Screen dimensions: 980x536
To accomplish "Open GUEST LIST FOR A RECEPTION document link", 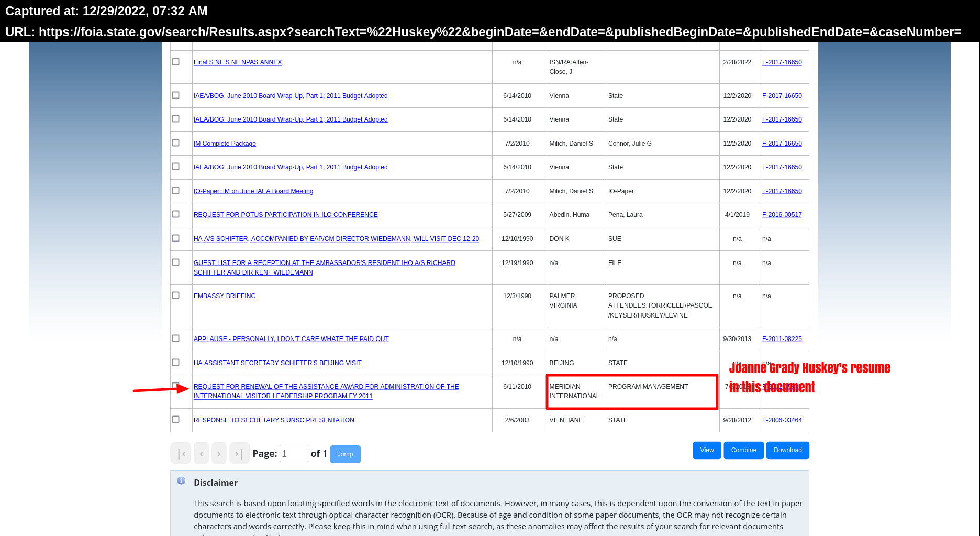I will [325, 268].
